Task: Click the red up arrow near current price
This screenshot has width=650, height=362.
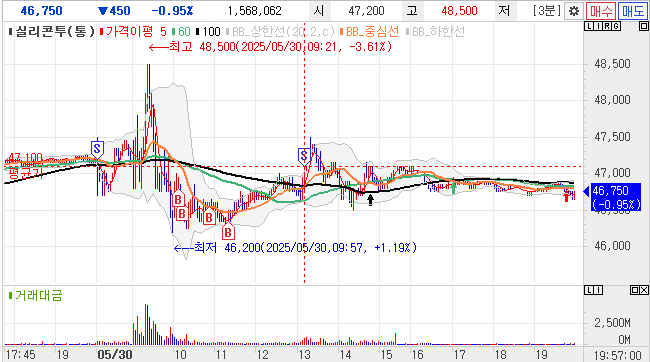Action: 567,197
